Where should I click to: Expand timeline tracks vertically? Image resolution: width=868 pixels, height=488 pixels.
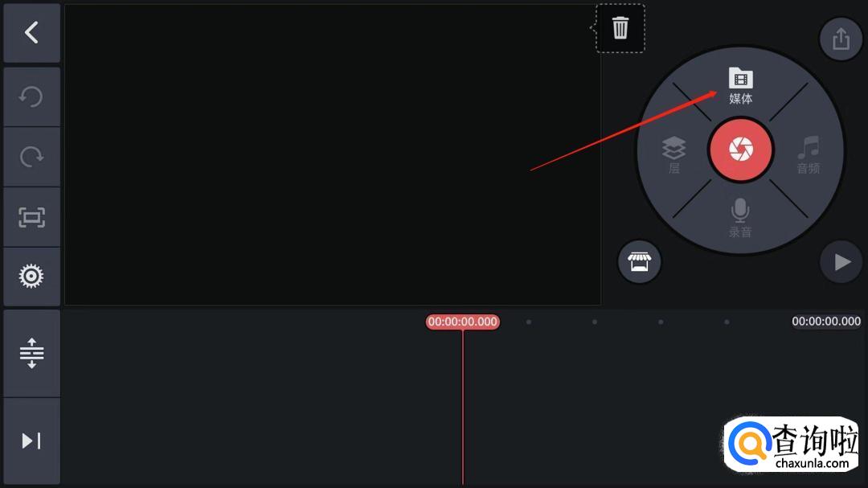tap(31, 354)
